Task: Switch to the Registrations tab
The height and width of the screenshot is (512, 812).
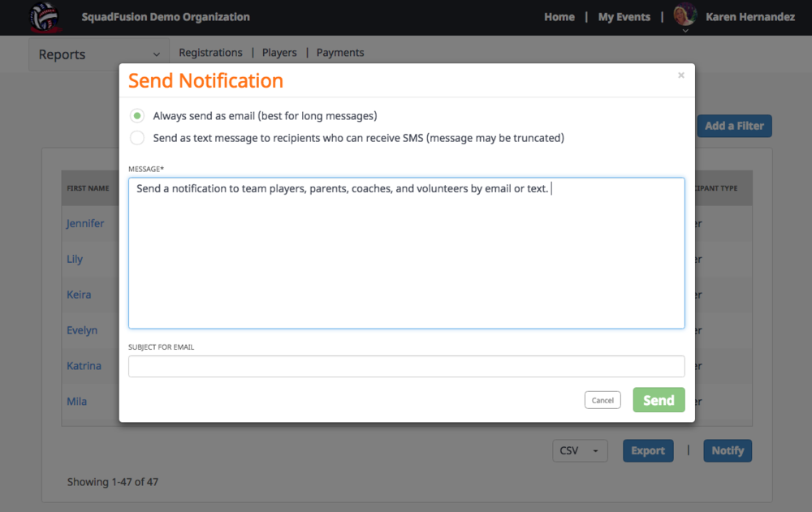Action: [210, 53]
